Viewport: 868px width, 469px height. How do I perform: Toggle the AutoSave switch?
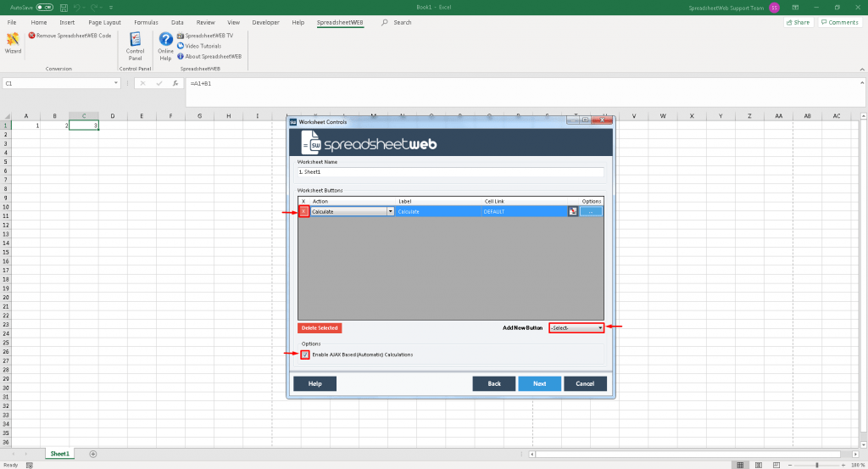pos(44,8)
